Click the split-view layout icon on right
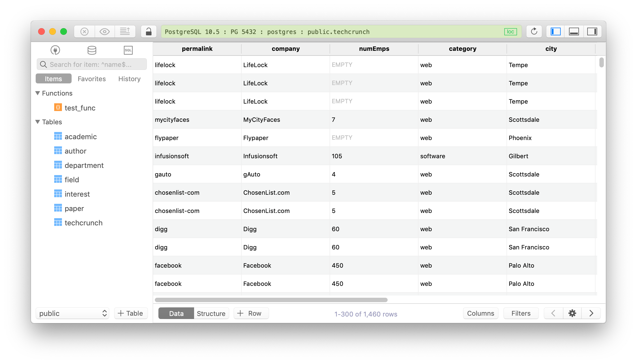Screen dimensions: 637x364 tap(591, 31)
